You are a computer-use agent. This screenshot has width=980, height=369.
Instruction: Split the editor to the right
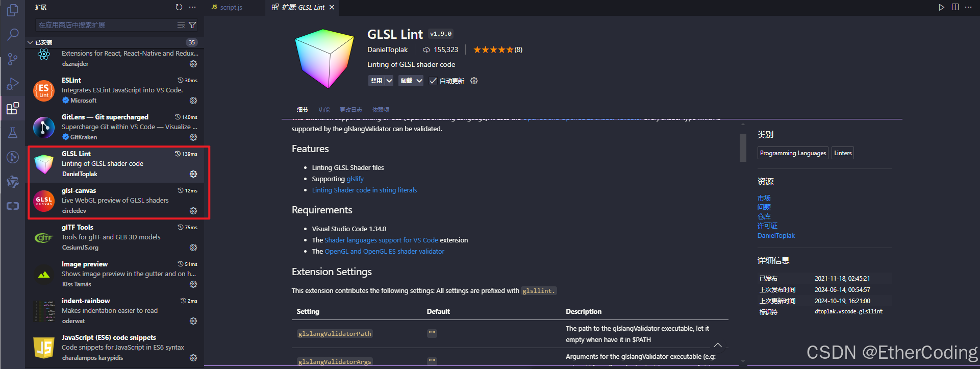955,7
